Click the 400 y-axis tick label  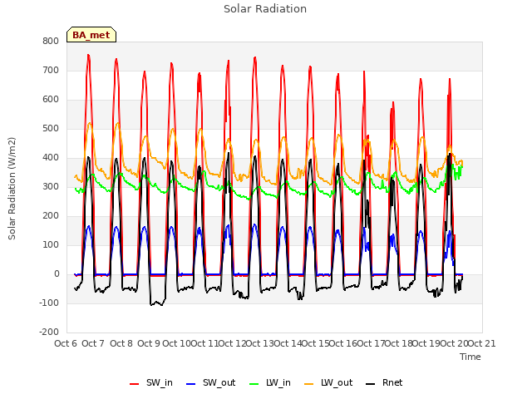[51, 157]
